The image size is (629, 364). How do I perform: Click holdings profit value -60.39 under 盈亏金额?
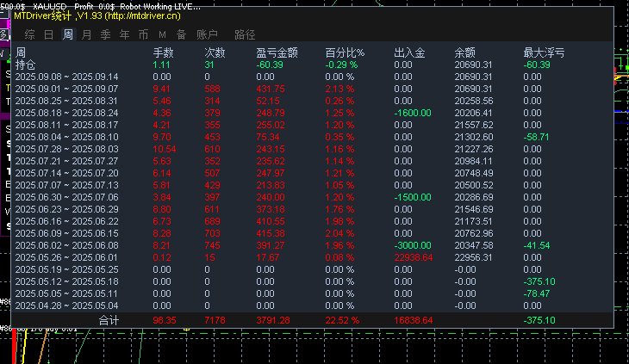point(270,65)
